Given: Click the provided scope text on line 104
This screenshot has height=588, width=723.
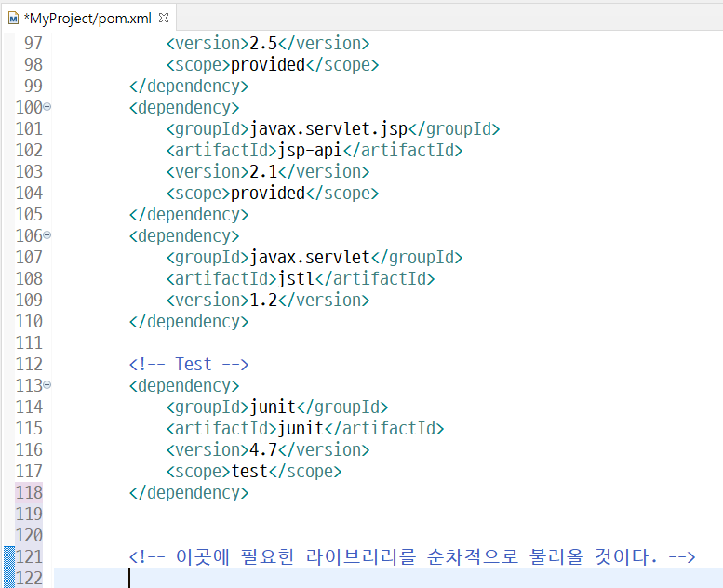Looking at the screenshot, I should [x=268, y=194].
